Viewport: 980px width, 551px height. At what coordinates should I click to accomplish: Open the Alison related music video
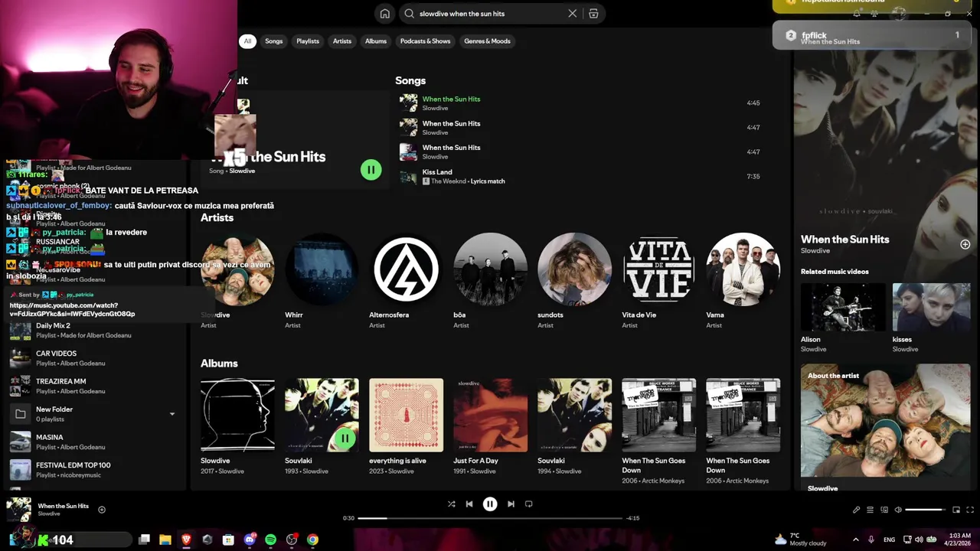point(843,318)
